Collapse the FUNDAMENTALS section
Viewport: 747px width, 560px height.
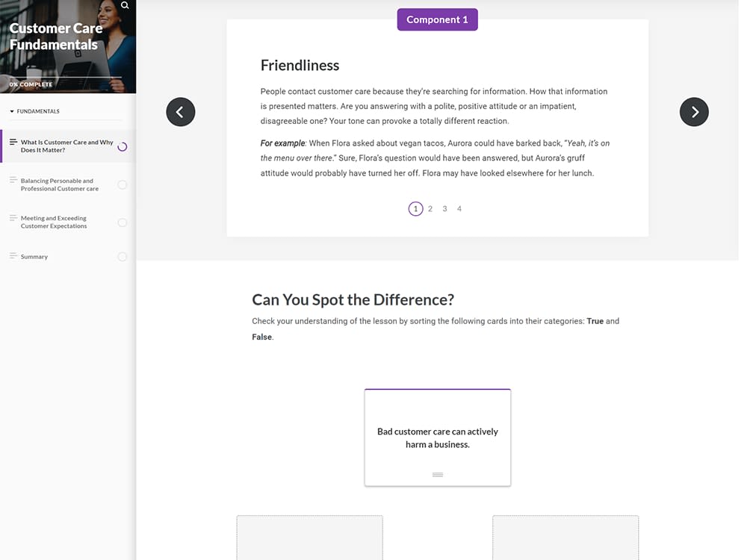click(x=12, y=111)
